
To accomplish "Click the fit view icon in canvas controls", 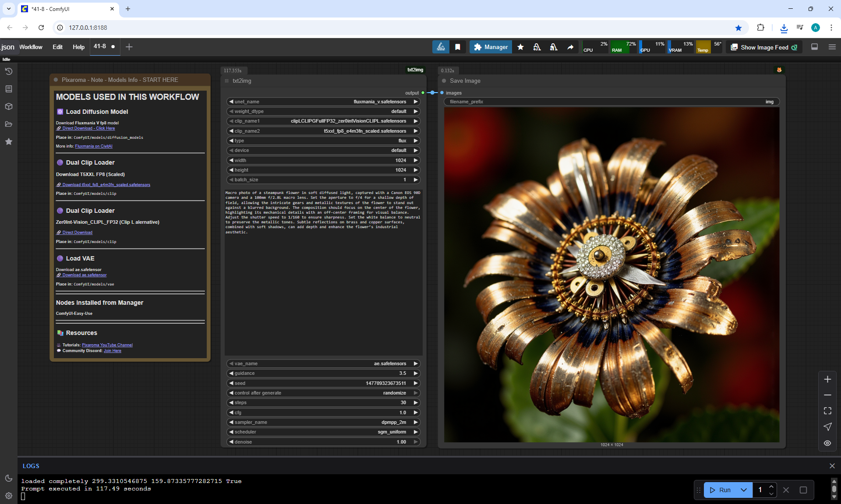I will coord(827,411).
